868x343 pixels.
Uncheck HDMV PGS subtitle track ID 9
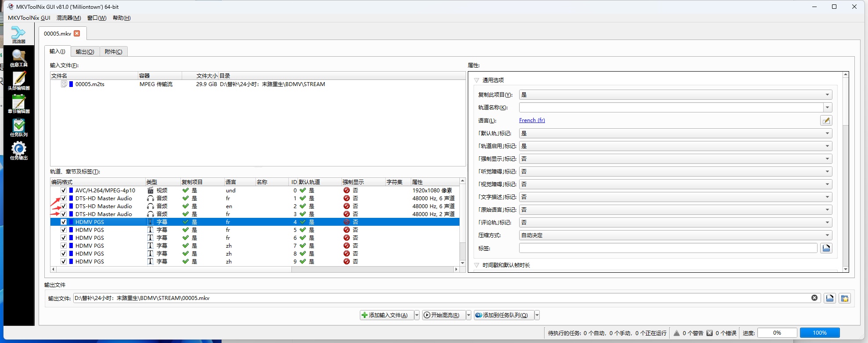tap(64, 261)
